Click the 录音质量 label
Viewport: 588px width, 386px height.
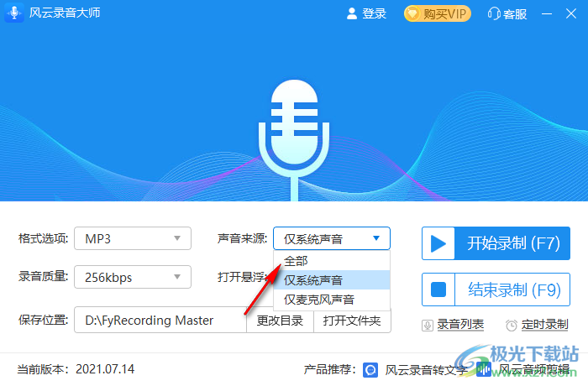click(x=44, y=277)
